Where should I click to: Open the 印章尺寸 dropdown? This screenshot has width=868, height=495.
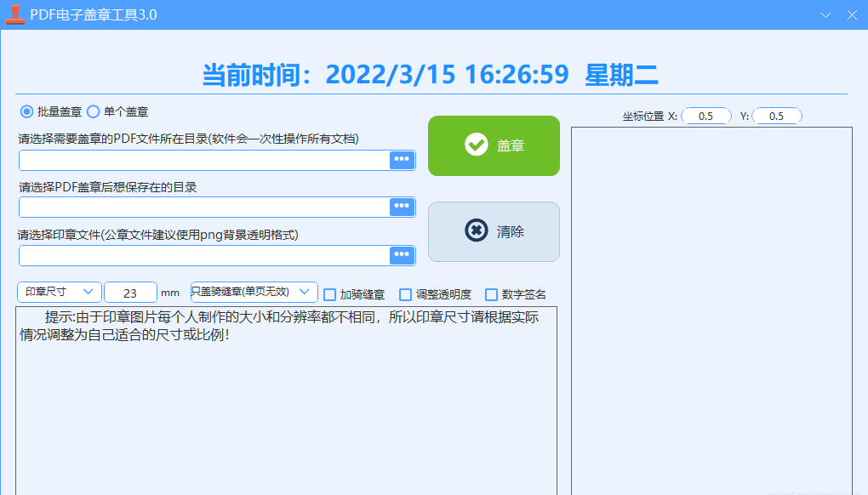[x=60, y=292]
